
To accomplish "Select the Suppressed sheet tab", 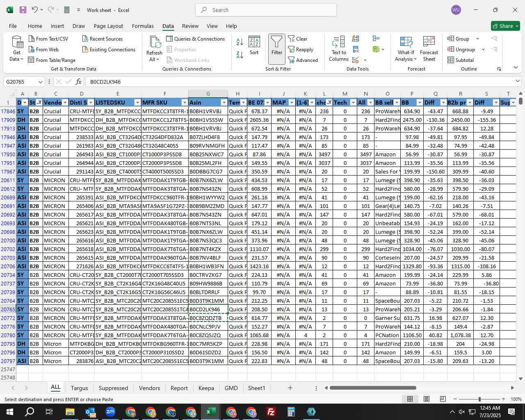I will (114, 388).
